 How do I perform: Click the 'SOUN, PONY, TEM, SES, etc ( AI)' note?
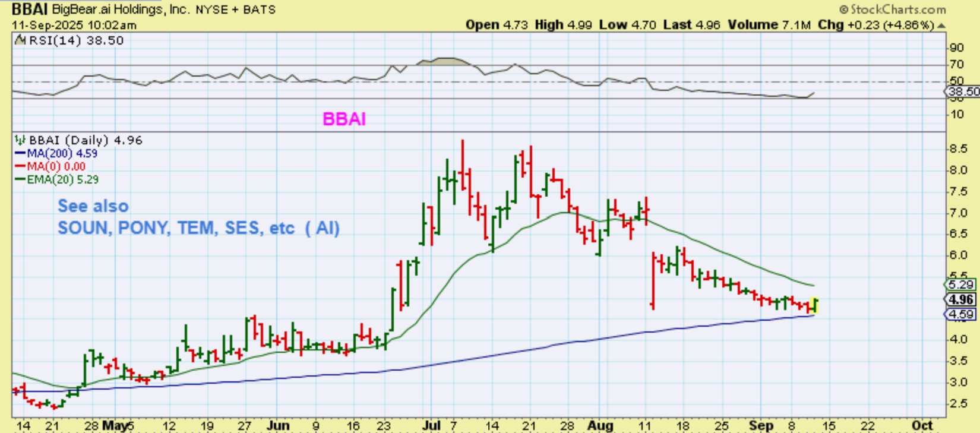pos(198,228)
